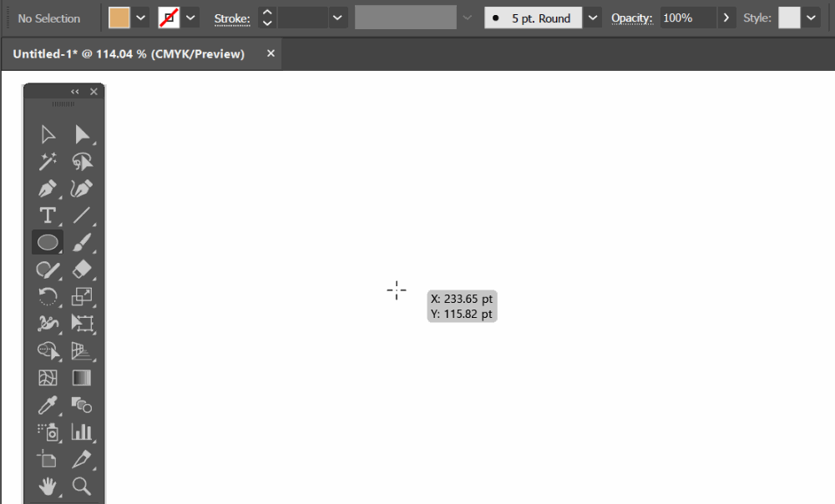Select the Type tool
This screenshot has height=504, width=835.
(48, 215)
